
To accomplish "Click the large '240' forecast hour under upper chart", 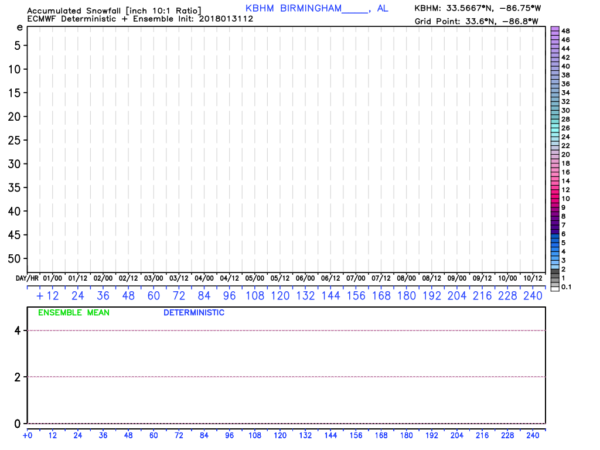I will (533, 296).
